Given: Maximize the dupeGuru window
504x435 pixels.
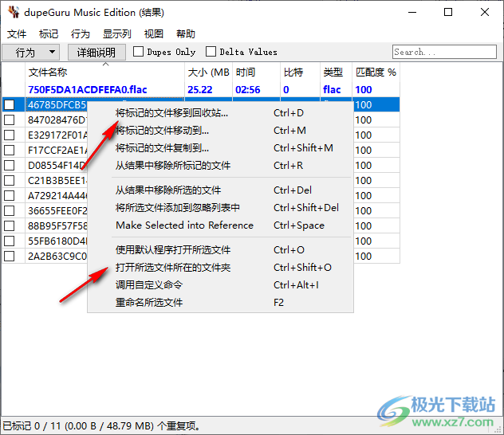Looking at the screenshot, I should (x=448, y=12).
